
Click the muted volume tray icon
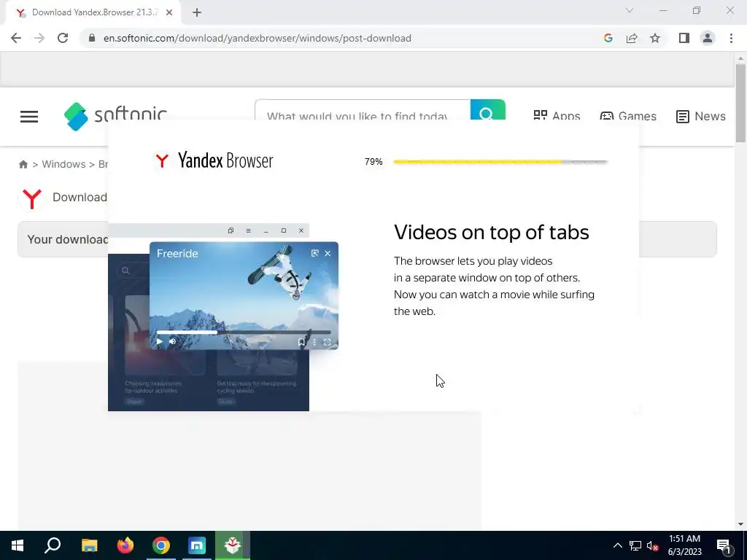click(x=652, y=545)
